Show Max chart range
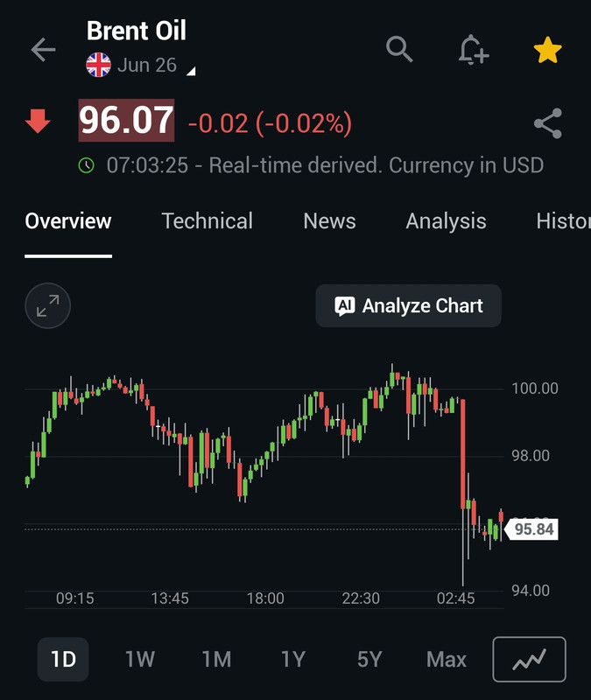 [x=447, y=660]
